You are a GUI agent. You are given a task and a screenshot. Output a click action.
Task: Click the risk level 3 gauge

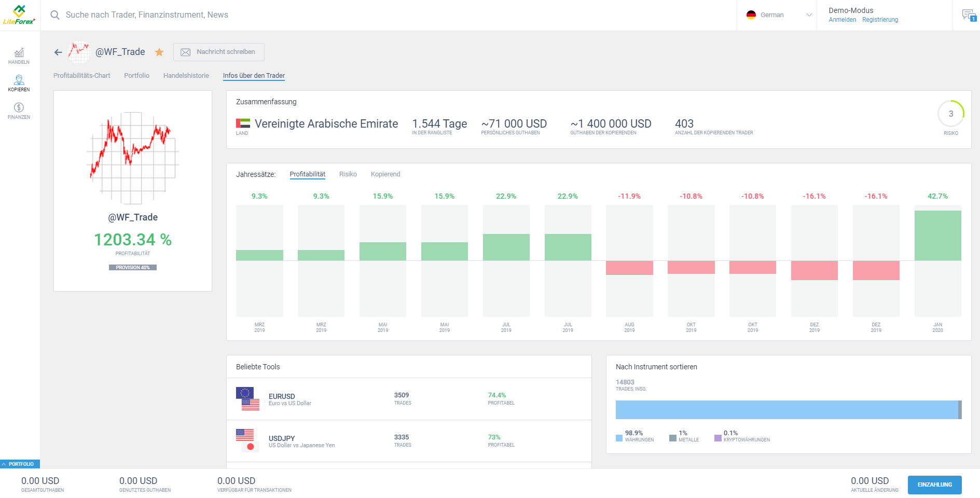click(950, 114)
